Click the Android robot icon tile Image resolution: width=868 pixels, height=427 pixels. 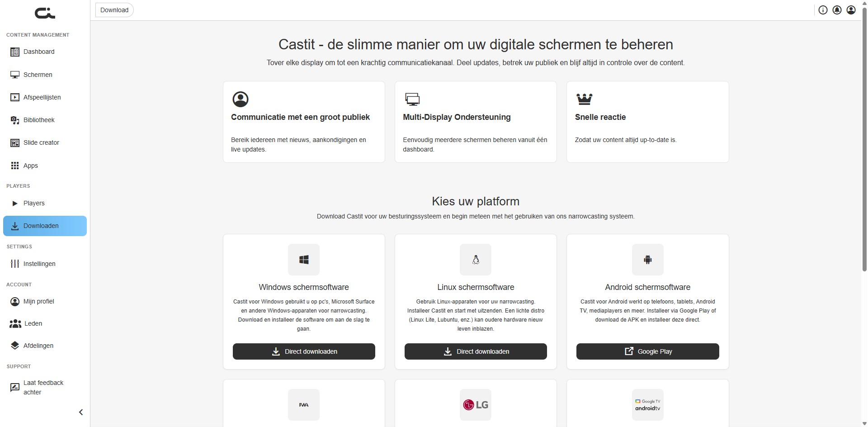coord(647,260)
